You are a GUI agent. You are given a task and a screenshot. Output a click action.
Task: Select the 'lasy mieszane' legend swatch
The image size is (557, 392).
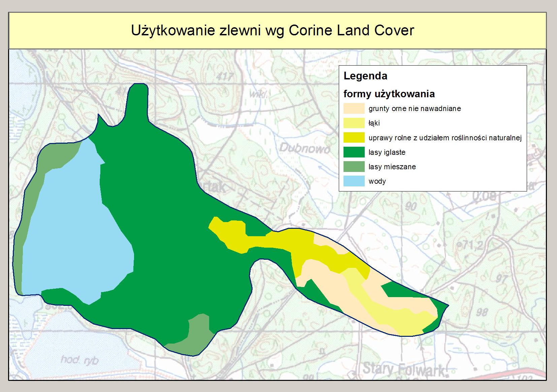(354, 167)
